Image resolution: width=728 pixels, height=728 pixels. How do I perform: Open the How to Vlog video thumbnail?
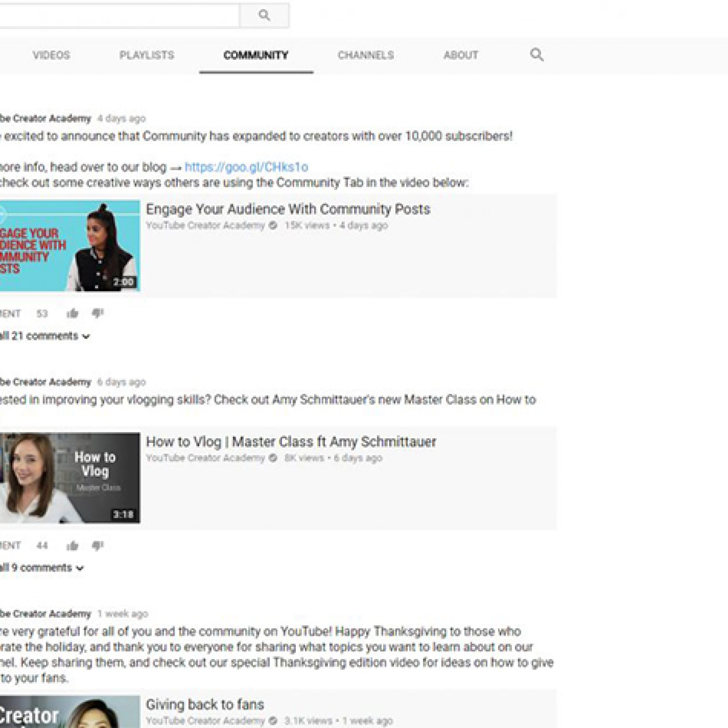pyautogui.click(x=70, y=478)
